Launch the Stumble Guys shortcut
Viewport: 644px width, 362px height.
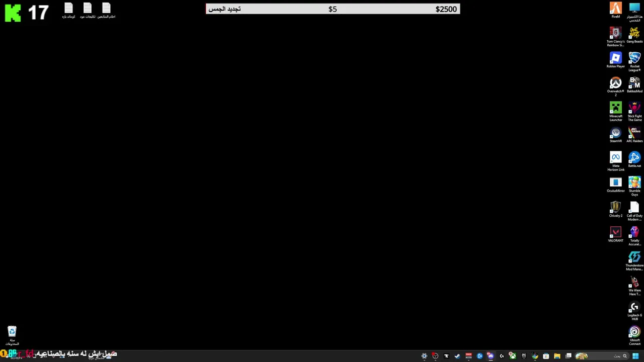point(634,186)
